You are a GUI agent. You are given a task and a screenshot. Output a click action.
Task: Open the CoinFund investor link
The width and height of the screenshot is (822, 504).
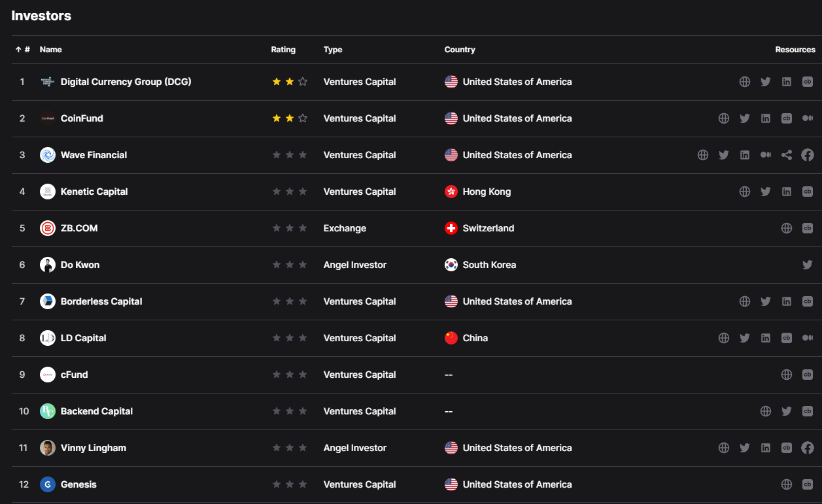click(82, 118)
